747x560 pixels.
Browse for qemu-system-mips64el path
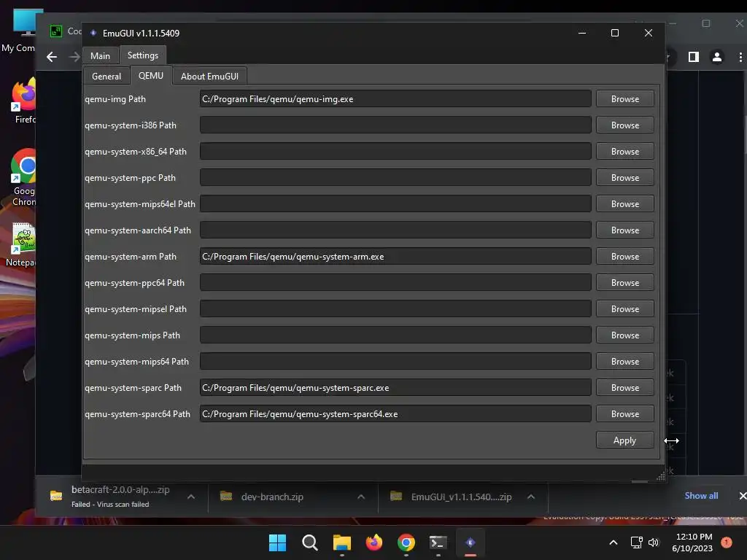[x=624, y=204]
